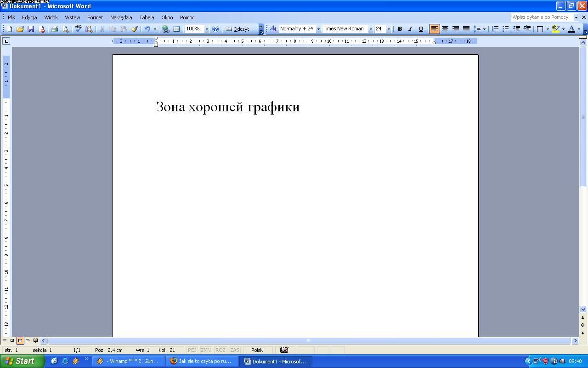The image size is (588, 368).
Task: Click the help question input field
Action: [x=541, y=17]
